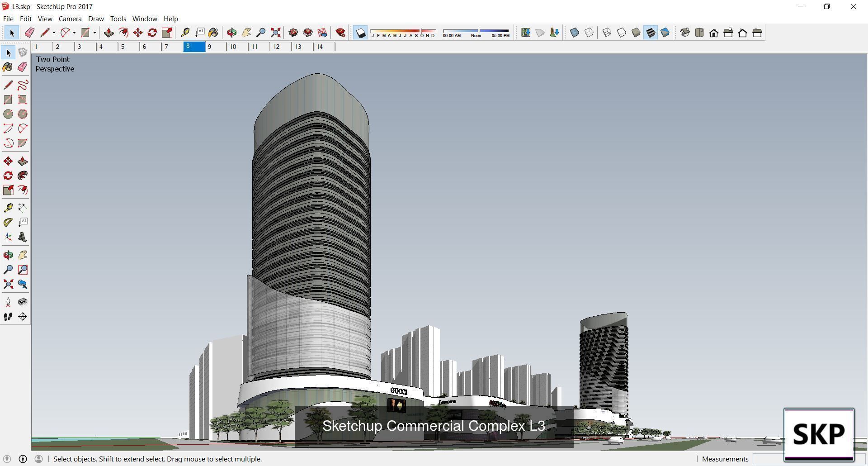The image size is (868, 466).
Task: Select the Walk footprints tool
Action: [8, 317]
